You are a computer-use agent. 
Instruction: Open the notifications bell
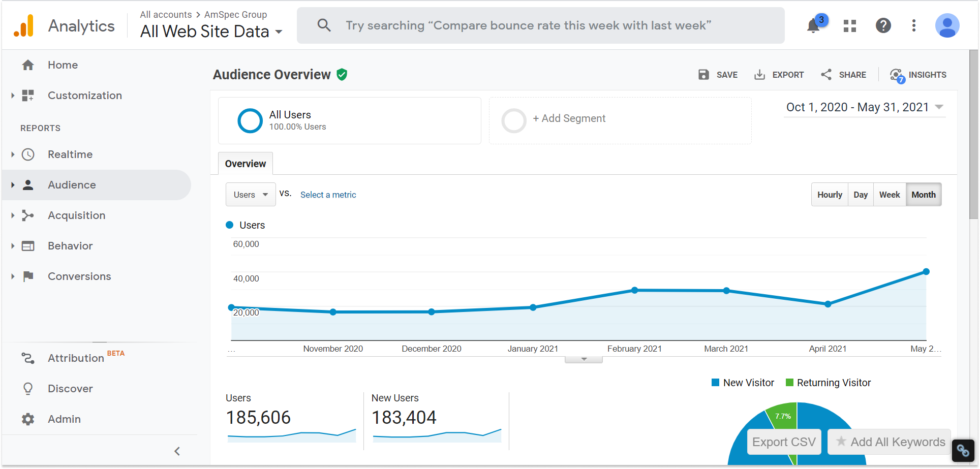click(x=813, y=26)
